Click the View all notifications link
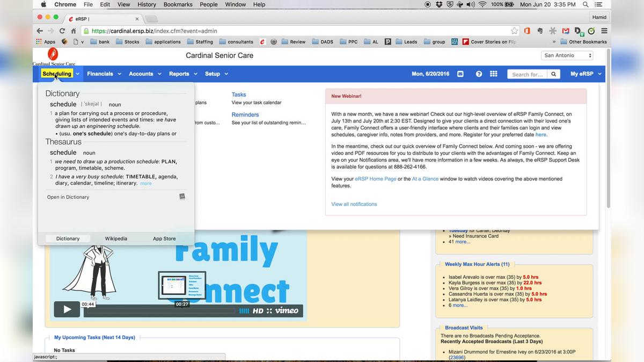The height and width of the screenshot is (362, 644). click(x=354, y=204)
